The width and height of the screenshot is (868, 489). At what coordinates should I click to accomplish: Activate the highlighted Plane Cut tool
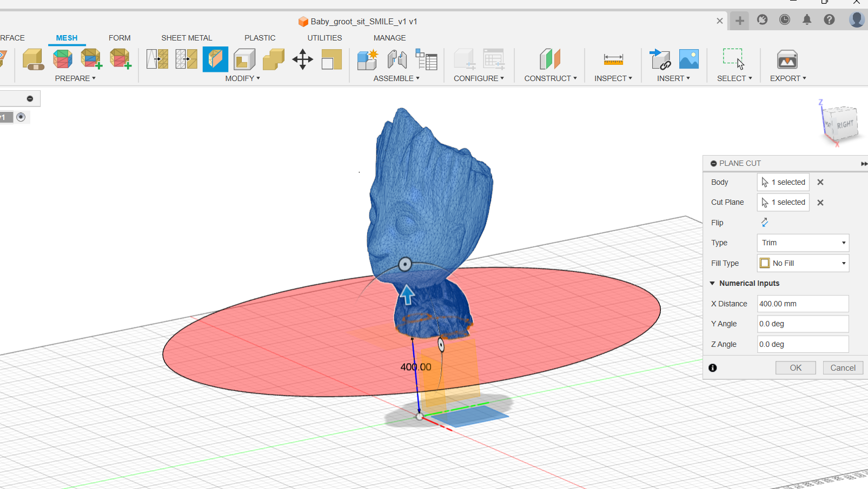pos(215,59)
